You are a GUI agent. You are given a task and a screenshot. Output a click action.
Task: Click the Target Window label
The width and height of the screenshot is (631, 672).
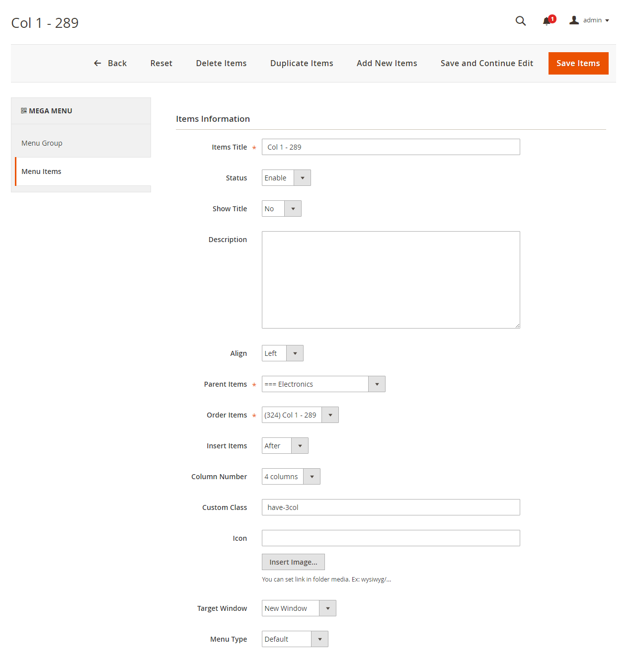click(x=222, y=608)
